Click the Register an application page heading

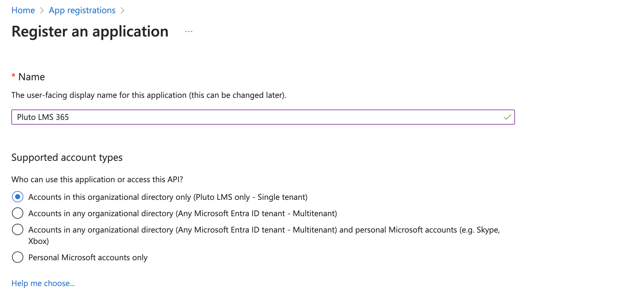coord(90,31)
